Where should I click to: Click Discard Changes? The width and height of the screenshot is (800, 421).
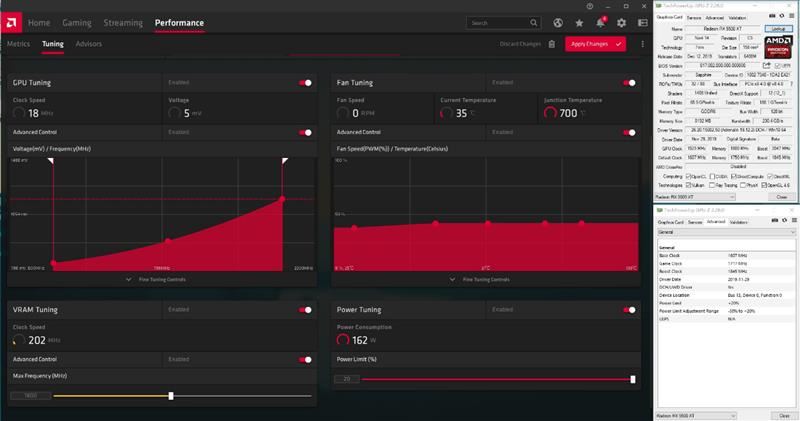(520, 44)
